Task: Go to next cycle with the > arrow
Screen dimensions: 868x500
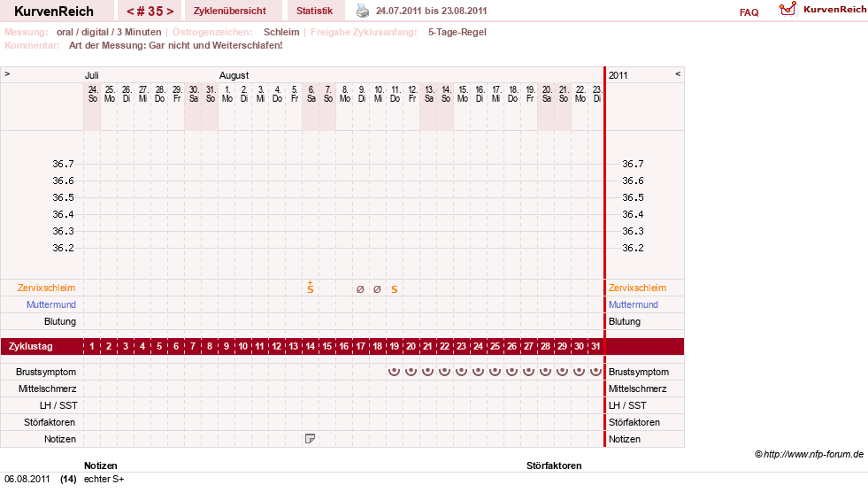Action: (x=170, y=12)
